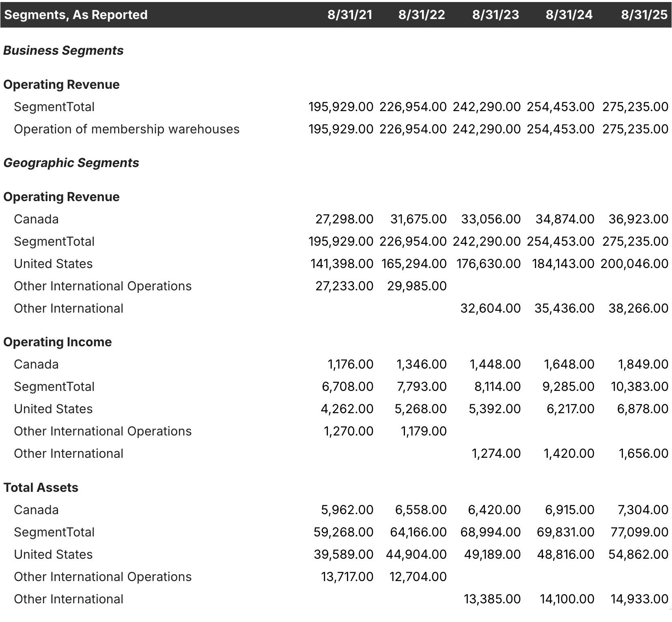Click United States revenue value 141,398.00

342,264
